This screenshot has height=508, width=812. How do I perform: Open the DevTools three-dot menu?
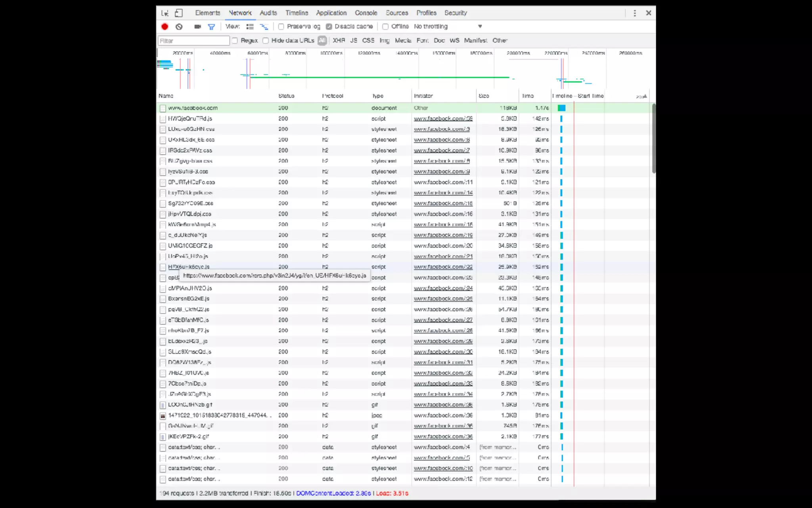coord(634,13)
